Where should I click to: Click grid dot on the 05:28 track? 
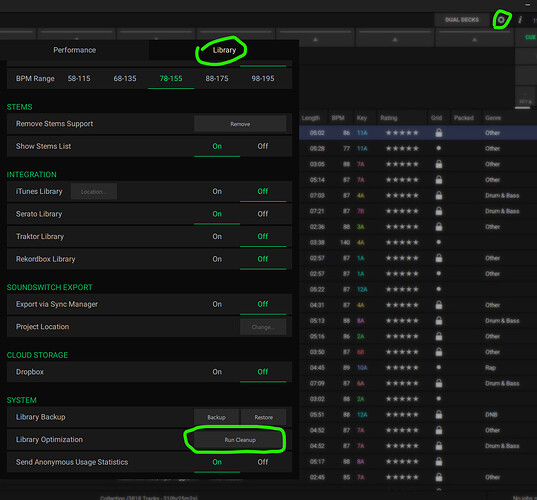tap(438, 148)
